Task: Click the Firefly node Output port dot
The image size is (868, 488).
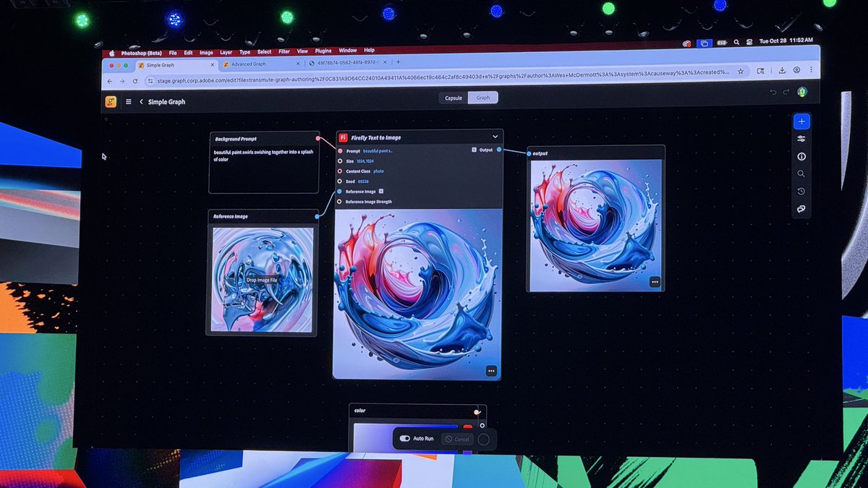Action: tap(499, 149)
